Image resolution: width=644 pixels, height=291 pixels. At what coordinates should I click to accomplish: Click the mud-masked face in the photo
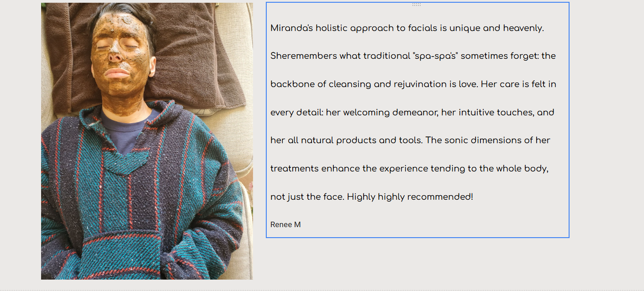120,59
